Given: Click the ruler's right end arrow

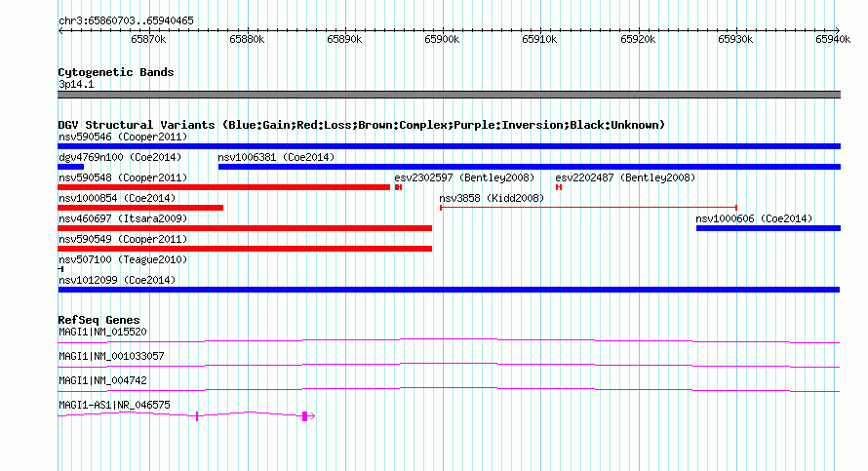Looking at the screenshot, I should [838, 31].
